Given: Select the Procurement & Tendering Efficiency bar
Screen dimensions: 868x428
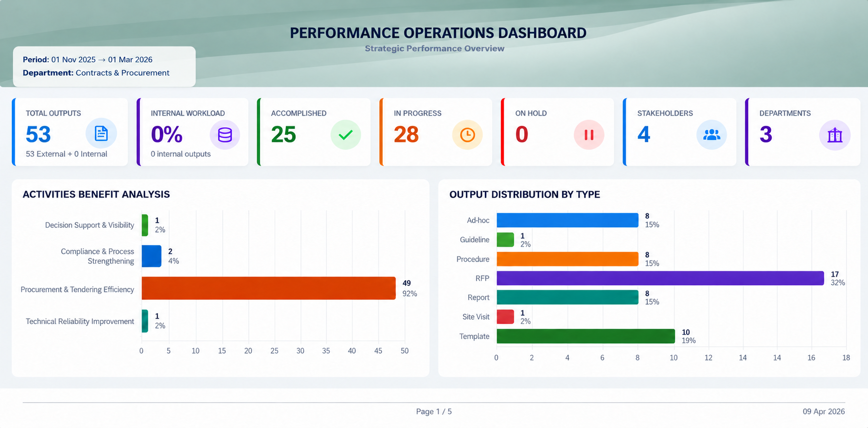Looking at the screenshot, I should (268, 288).
